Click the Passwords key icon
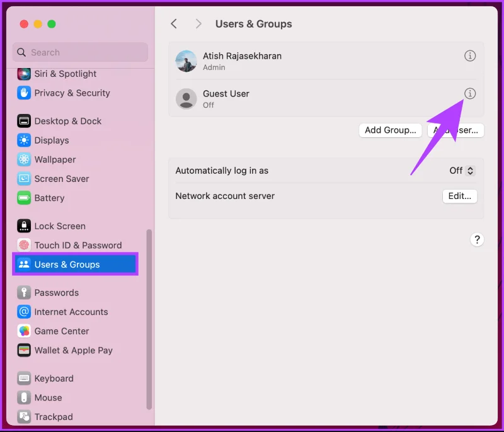This screenshot has width=504, height=432. pos(24,293)
